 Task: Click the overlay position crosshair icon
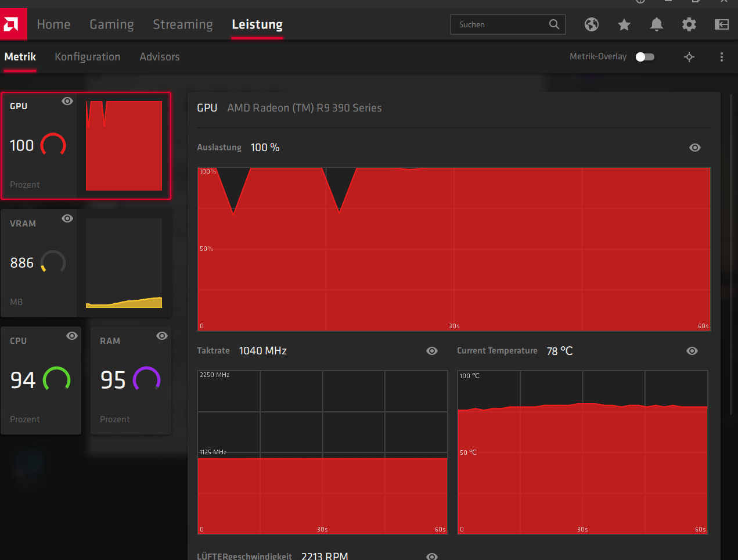click(689, 57)
